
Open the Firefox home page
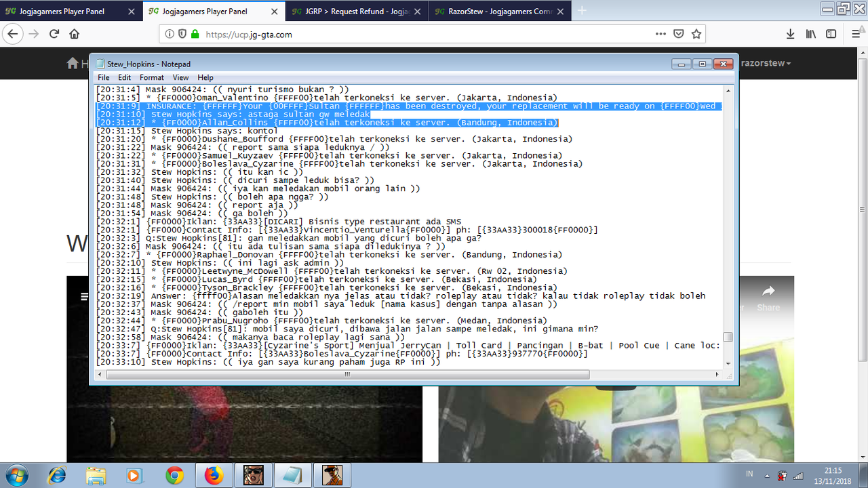tap(75, 34)
